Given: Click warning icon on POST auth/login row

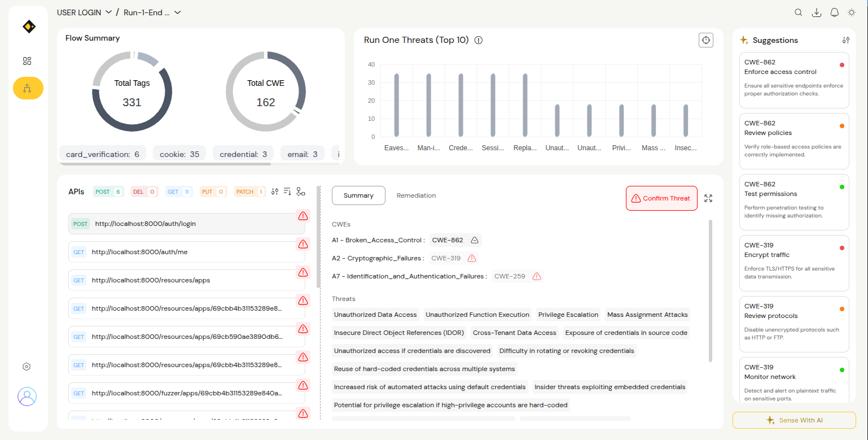Looking at the screenshot, I should click(303, 215).
